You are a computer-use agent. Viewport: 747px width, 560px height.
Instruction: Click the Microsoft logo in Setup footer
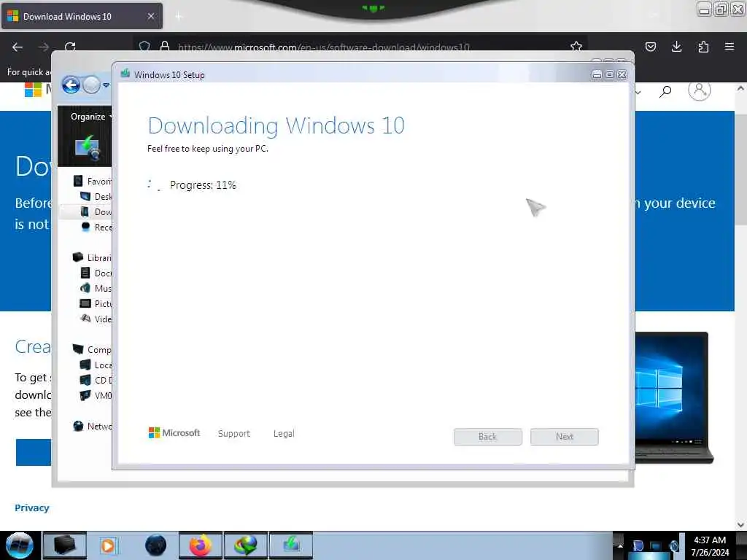(174, 433)
